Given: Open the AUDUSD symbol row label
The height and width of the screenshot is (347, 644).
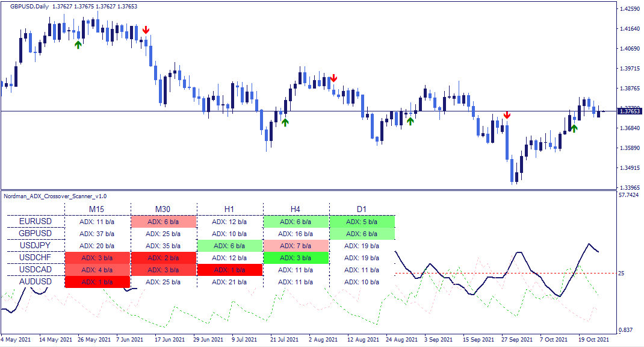Looking at the screenshot, I should tap(36, 281).
